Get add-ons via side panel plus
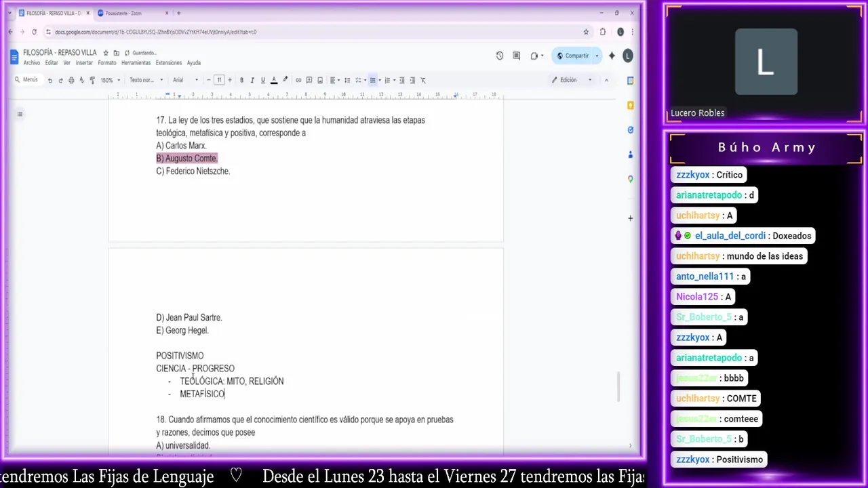 (x=630, y=218)
